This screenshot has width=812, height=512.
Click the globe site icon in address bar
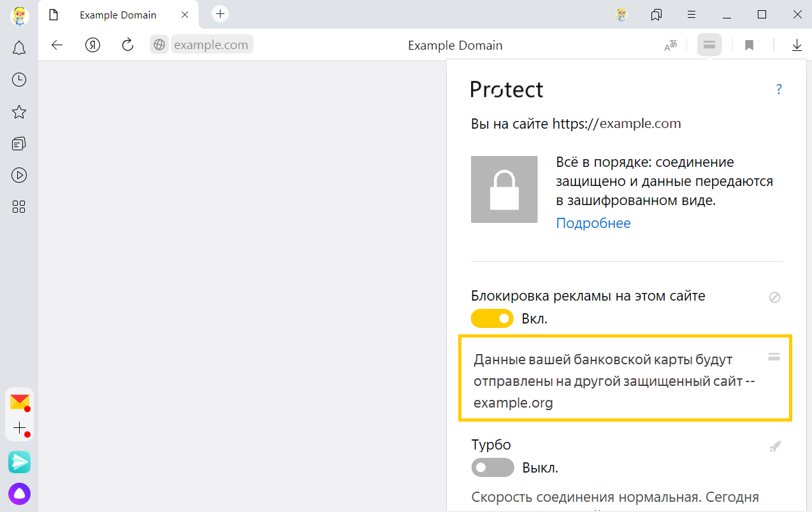[x=159, y=45]
